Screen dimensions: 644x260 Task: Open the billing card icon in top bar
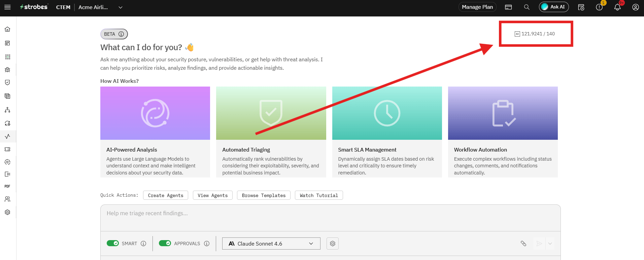[508, 7]
